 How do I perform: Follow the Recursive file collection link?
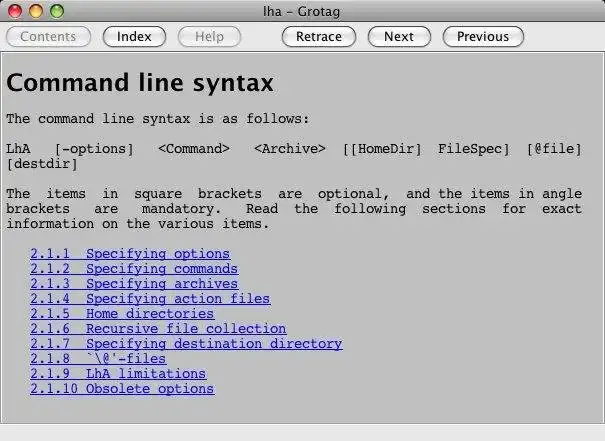pos(158,329)
